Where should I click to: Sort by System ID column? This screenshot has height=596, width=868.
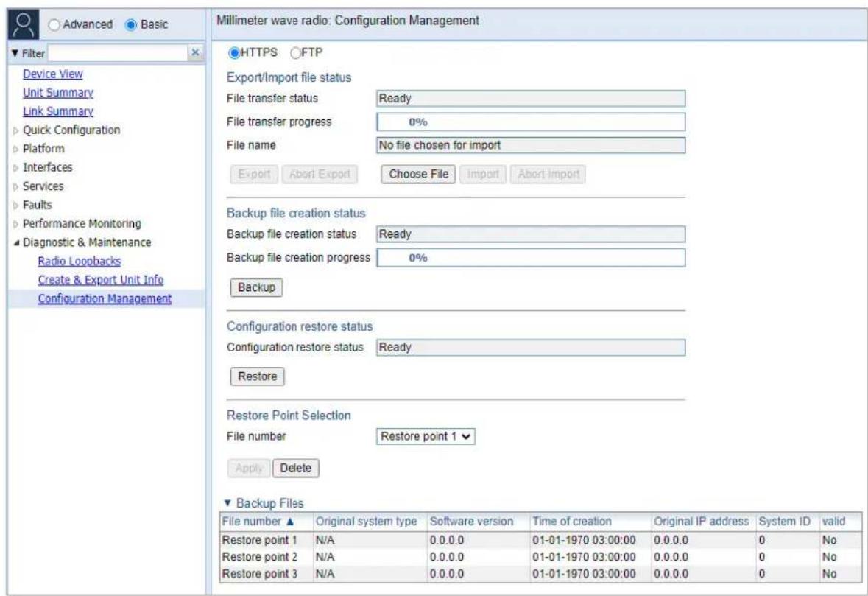pyautogui.click(x=788, y=522)
